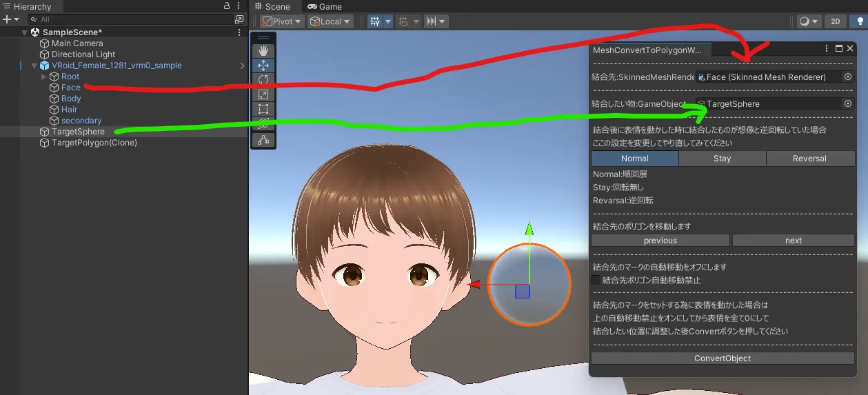Select the Rotate tool
The height and width of the screenshot is (395, 868).
coord(263,80)
